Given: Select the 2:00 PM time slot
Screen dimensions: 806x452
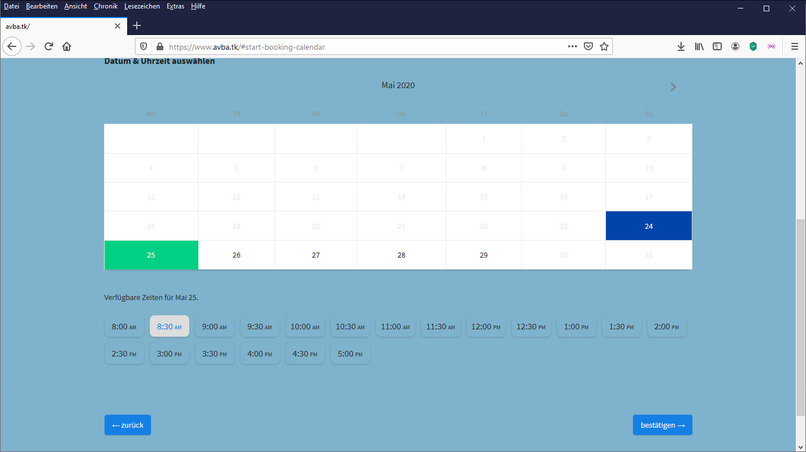Looking at the screenshot, I should point(667,327).
